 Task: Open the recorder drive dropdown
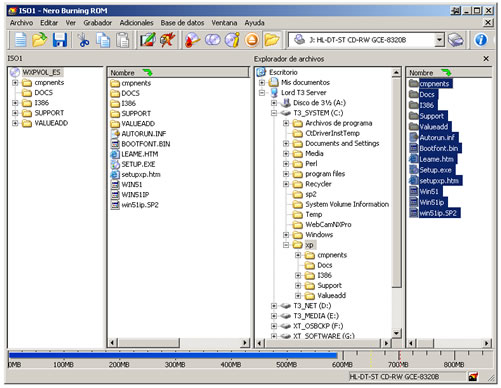(x=439, y=40)
